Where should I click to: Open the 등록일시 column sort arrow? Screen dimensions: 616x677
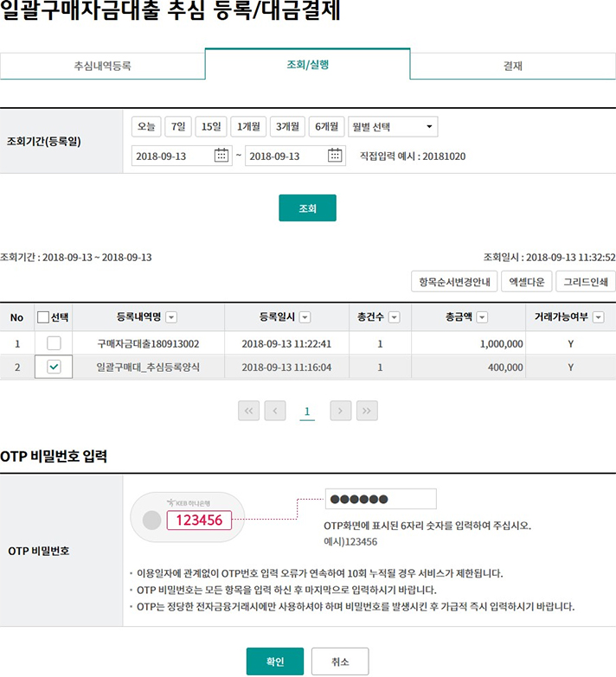pyautogui.click(x=305, y=317)
